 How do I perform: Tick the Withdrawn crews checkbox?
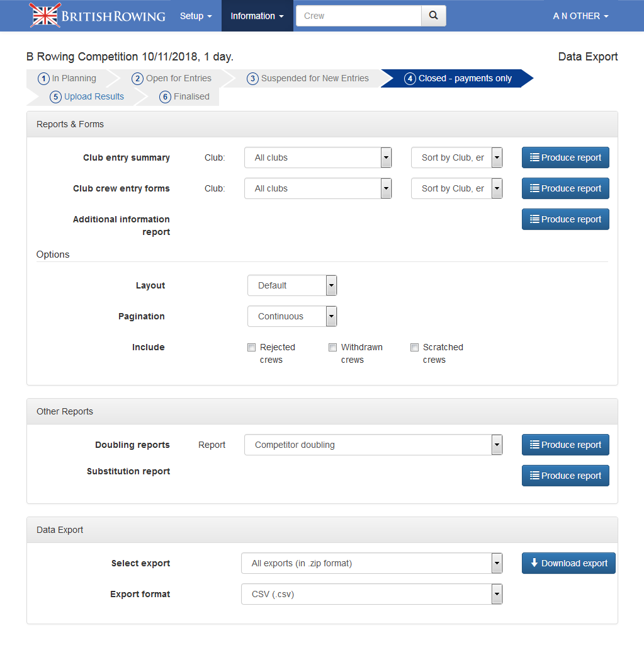pos(333,348)
